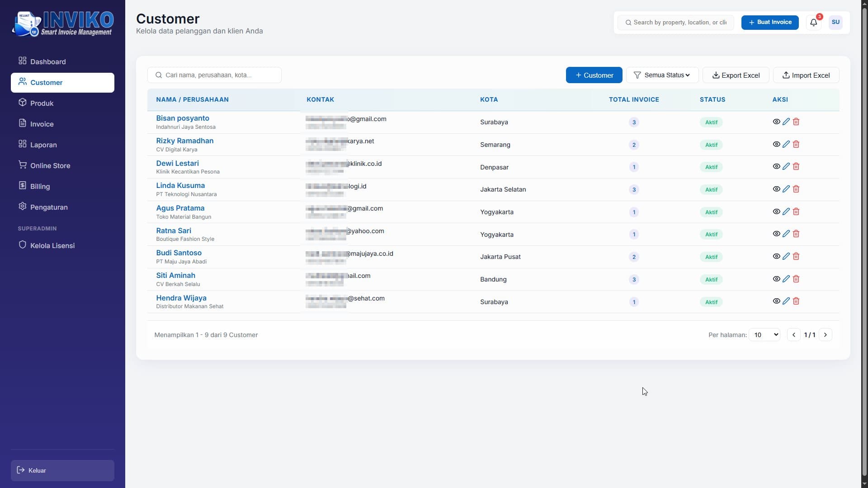Viewport: 868px width, 488px height.
Task: Edit the Ratna Sari customer
Action: 786,234
